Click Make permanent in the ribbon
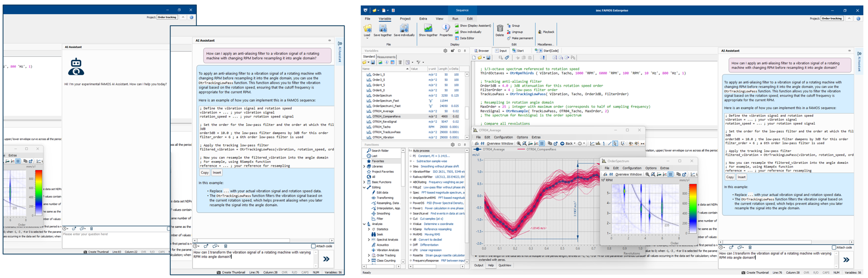Screen dimensions: 868x278 click(x=520, y=38)
